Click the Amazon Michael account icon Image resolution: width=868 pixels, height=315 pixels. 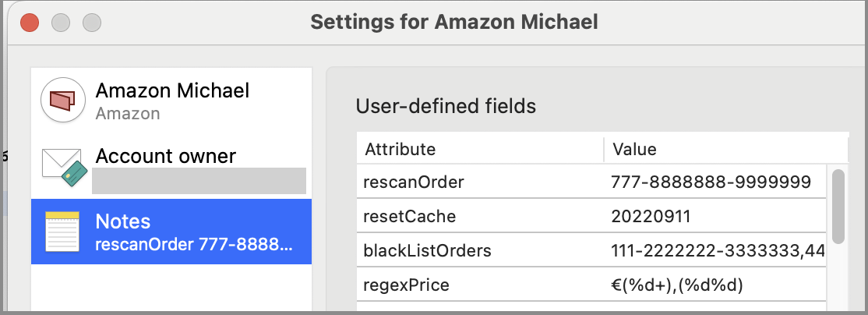pyautogui.click(x=63, y=101)
